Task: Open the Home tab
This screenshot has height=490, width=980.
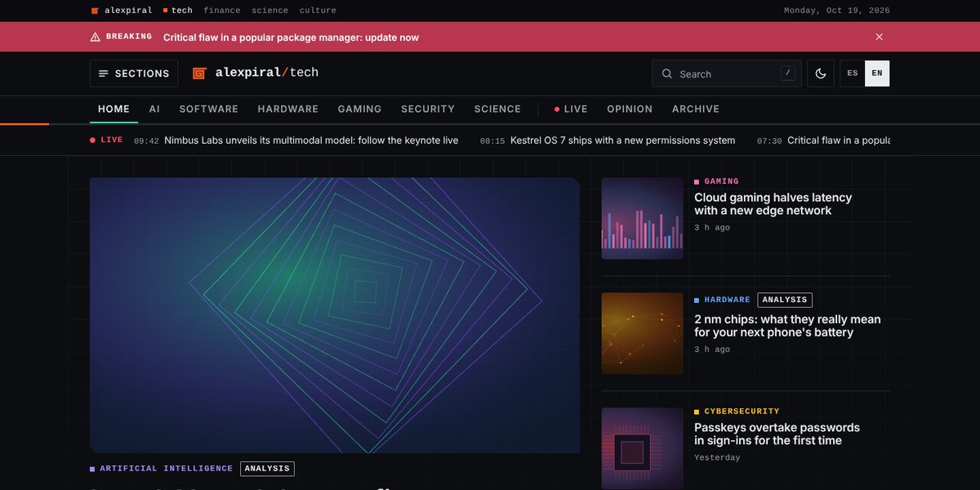Action: pos(114,109)
